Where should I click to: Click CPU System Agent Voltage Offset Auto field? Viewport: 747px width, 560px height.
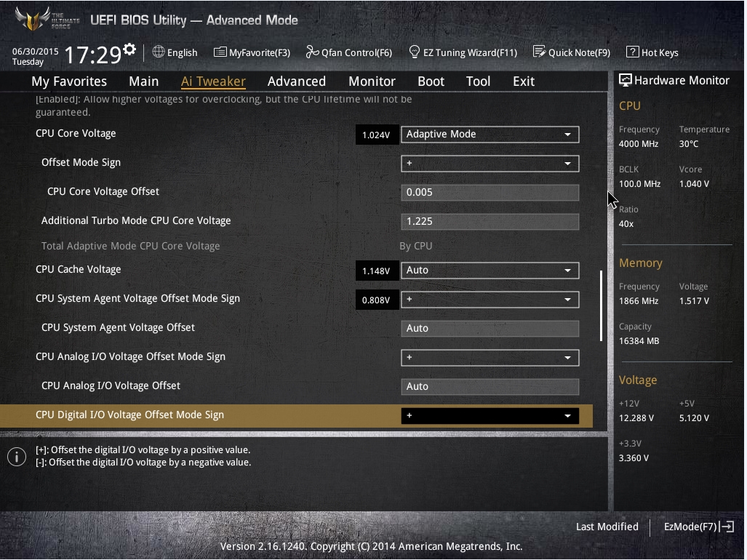(490, 329)
